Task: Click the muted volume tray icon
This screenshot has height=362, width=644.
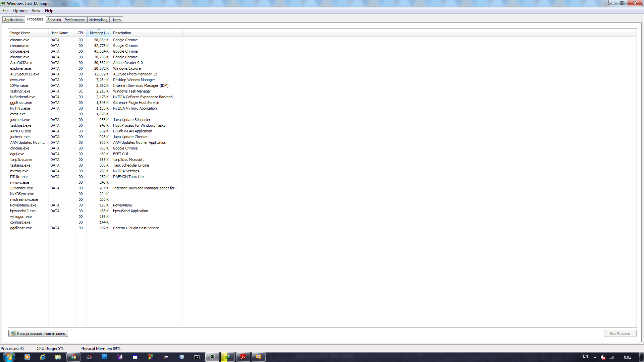Action: pos(603,357)
